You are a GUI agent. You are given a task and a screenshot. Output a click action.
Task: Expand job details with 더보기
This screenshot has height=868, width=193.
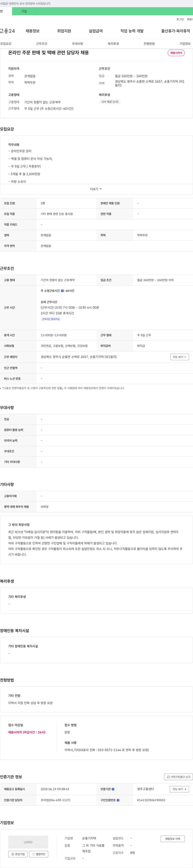(96, 189)
